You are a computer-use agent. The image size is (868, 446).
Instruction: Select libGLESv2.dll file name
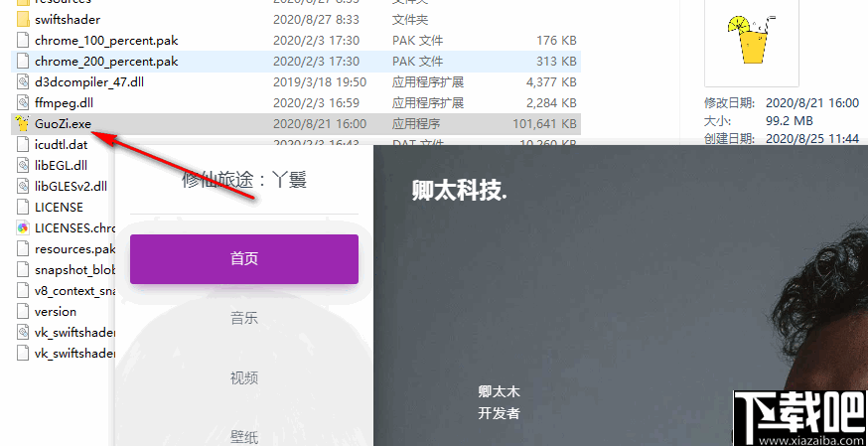pyautogui.click(x=71, y=187)
